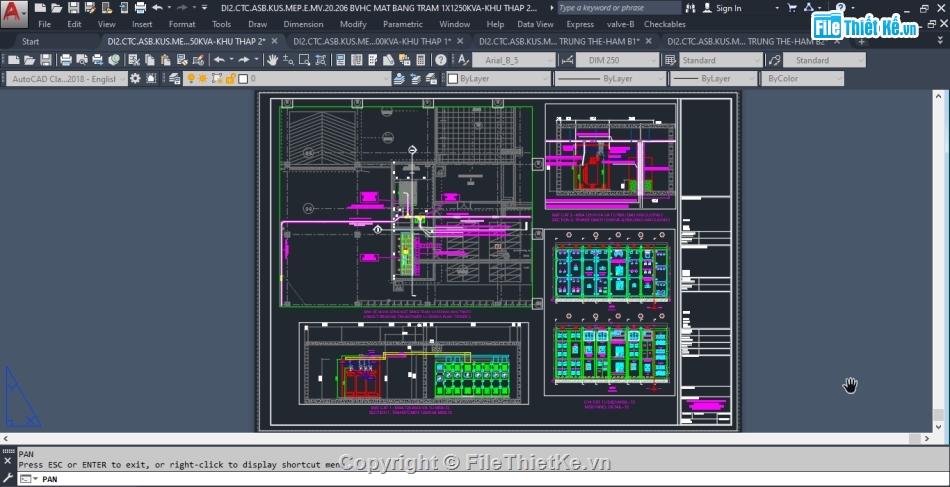Open the Table Style icon

coord(670,60)
